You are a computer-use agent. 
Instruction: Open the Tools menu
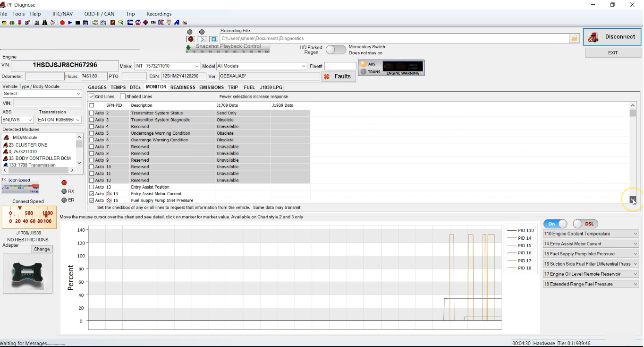pos(18,14)
